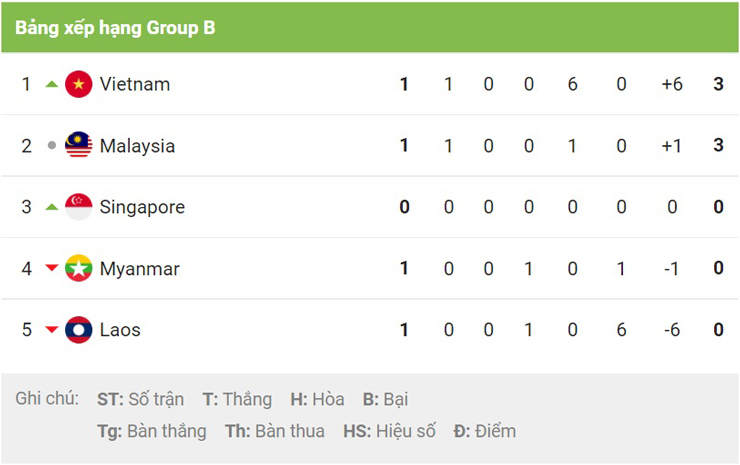The image size is (740, 465).
Task: Open the Vietnam team name link
Action: pos(135,84)
